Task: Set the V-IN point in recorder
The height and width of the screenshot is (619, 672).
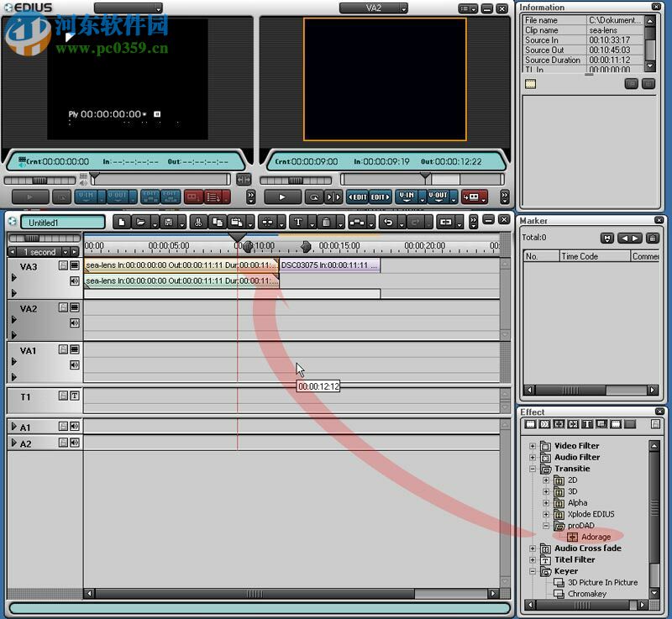Action: [x=407, y=197]
